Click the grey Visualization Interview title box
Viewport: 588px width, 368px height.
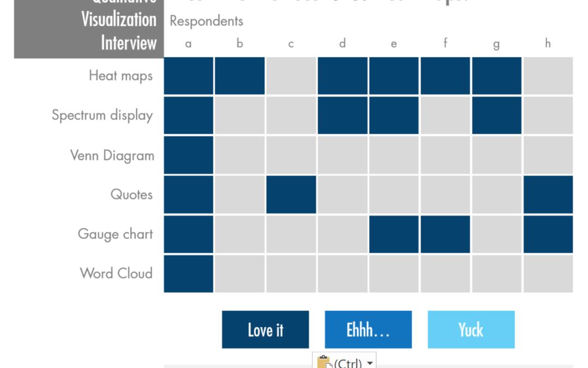(89, 29)
